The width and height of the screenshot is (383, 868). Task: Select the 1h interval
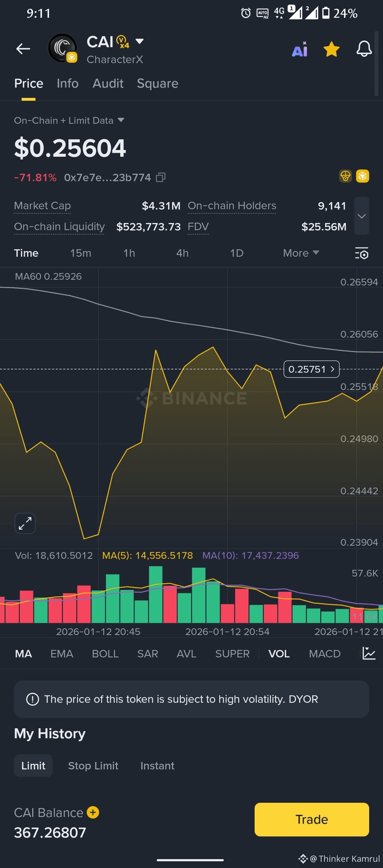(129, 253)
